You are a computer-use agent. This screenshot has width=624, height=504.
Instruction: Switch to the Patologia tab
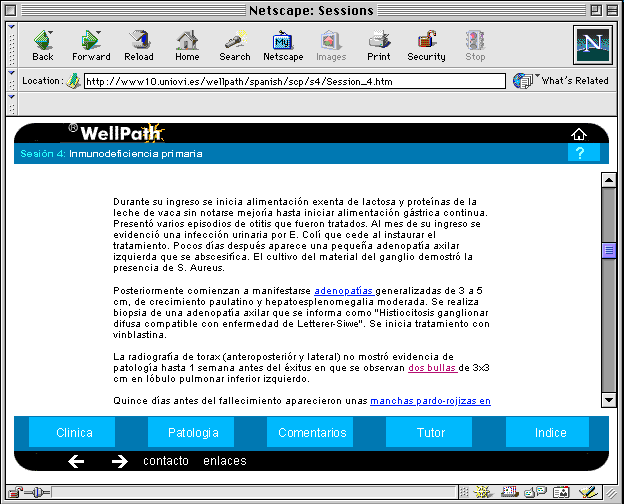click(x=193, y=433)
